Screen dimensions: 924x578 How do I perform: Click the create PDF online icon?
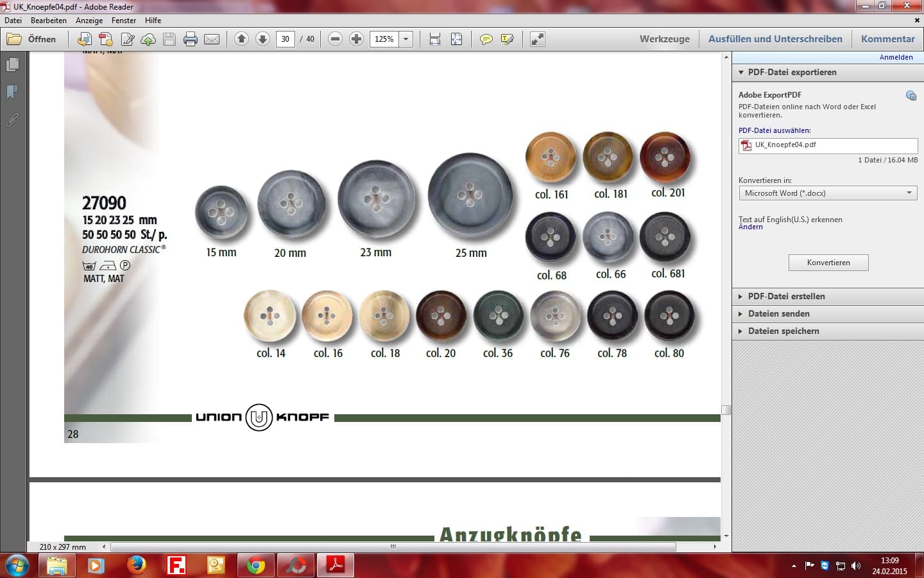tap(84, 39)
